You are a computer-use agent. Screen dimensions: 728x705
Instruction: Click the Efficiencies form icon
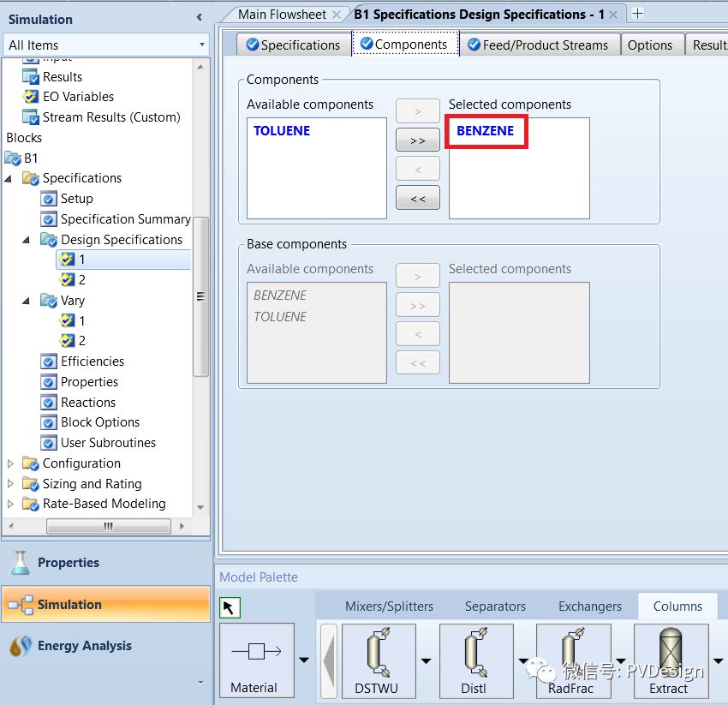49,361
